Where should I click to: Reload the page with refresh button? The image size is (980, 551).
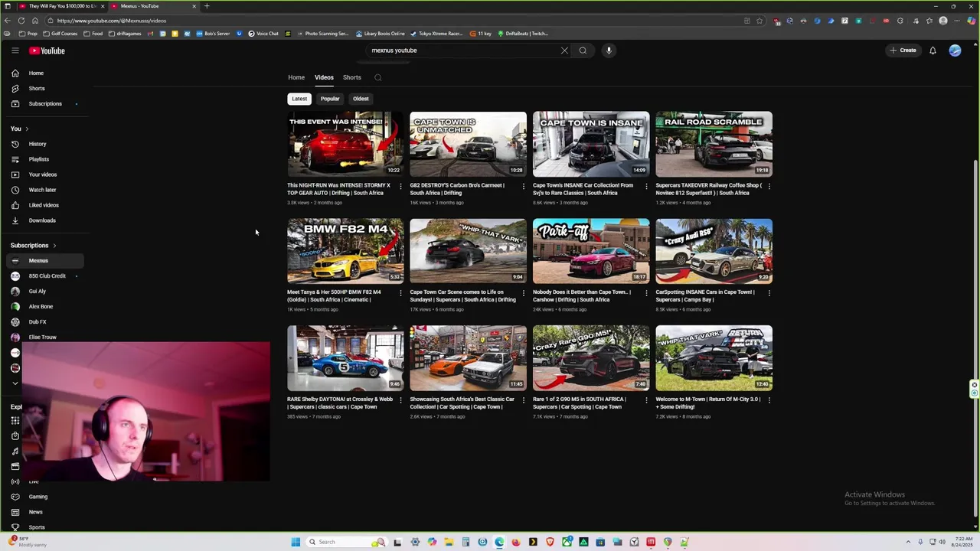tap(21, 21)
